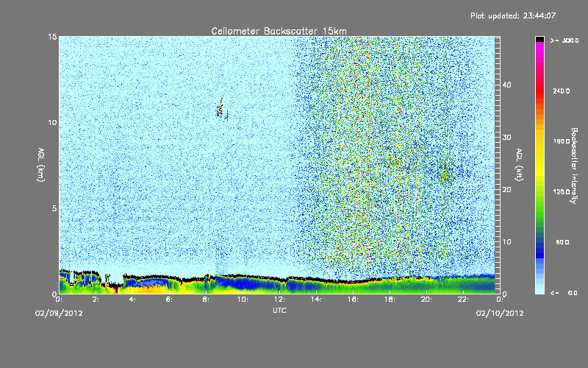Click the '14:' hour tick label
This screenshot has height=368, width=588.
point(316,300)
